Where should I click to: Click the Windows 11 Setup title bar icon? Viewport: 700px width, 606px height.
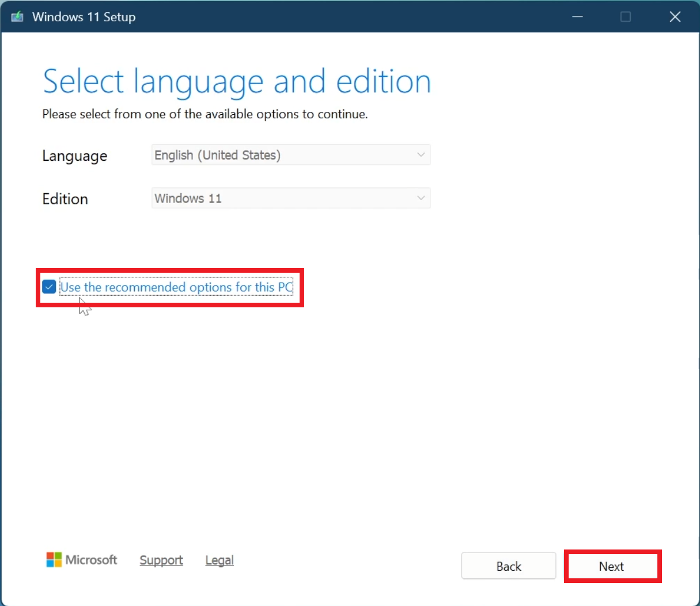18,17
